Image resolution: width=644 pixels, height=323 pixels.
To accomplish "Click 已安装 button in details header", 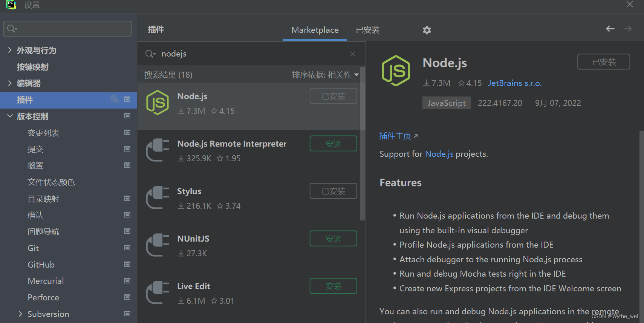I will tap(604, 62).
